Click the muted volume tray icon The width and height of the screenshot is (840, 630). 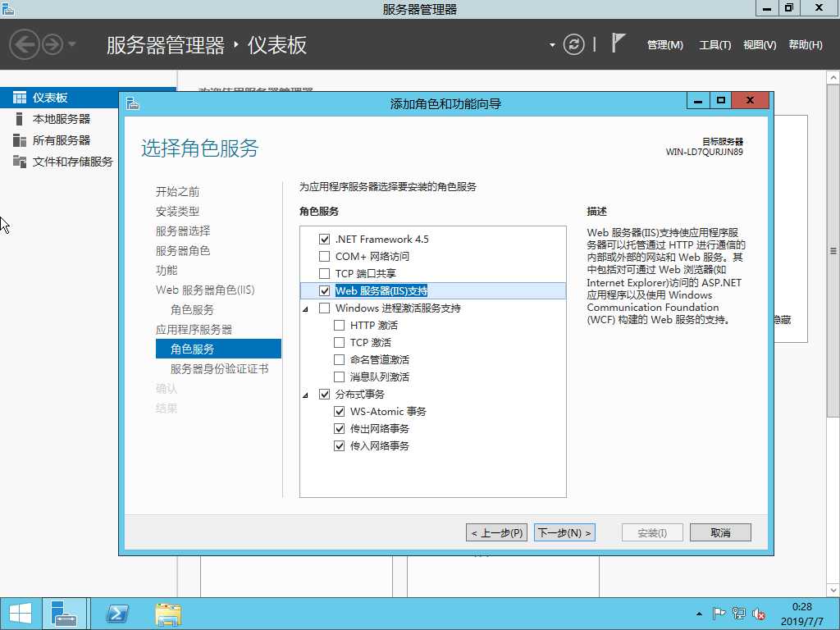(x=759, y=614)
